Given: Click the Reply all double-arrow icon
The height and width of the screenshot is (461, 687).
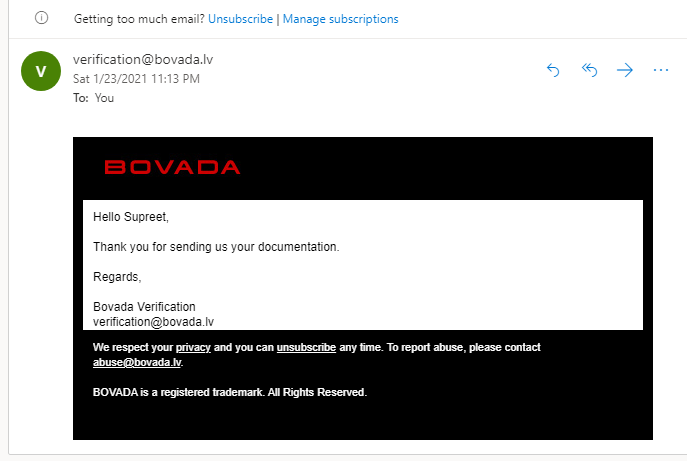Looking at the screenshot, I should pyautogui.click(x=589, y=70).
